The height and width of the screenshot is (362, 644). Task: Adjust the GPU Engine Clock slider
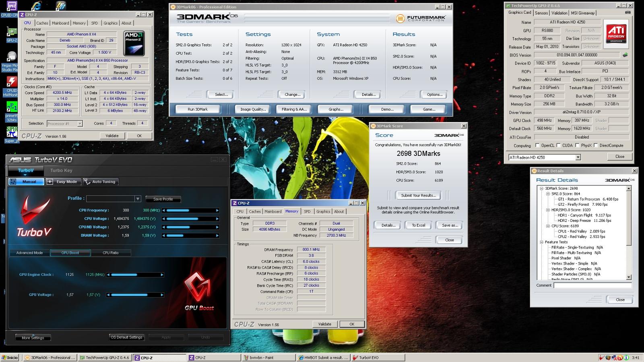(x=135, y=275)
